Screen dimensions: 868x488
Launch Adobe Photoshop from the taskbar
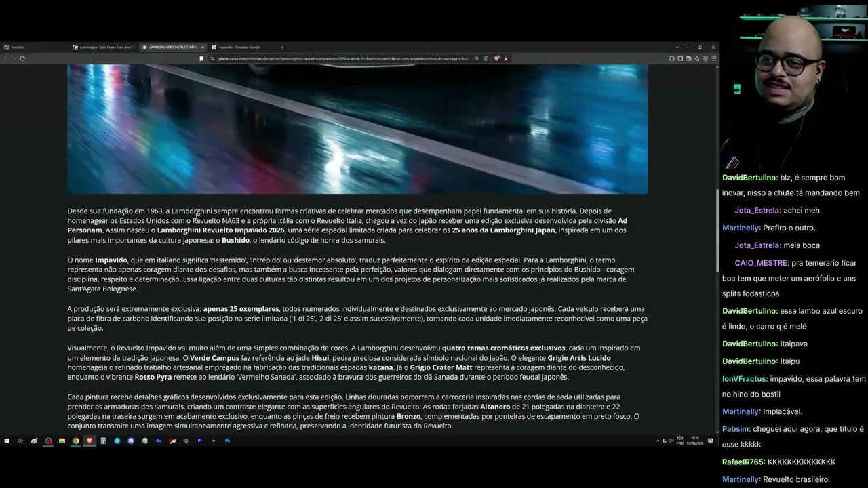point(228,441)
